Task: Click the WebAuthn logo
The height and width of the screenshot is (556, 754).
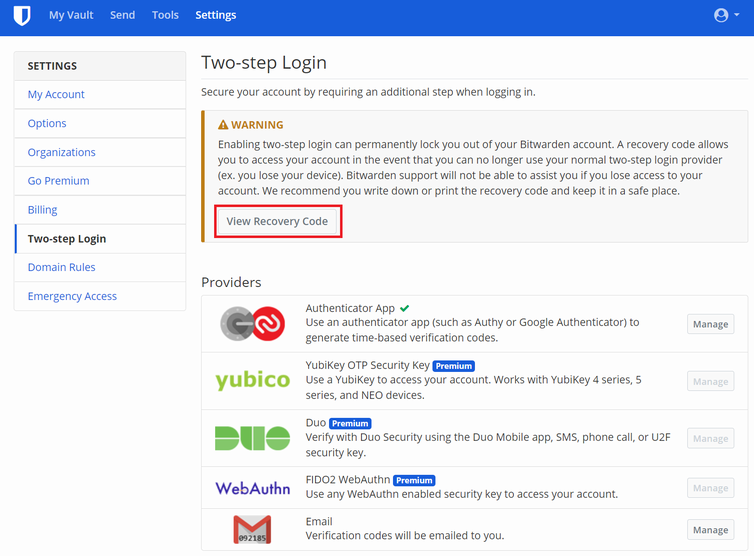Action: tap(252, 489)
